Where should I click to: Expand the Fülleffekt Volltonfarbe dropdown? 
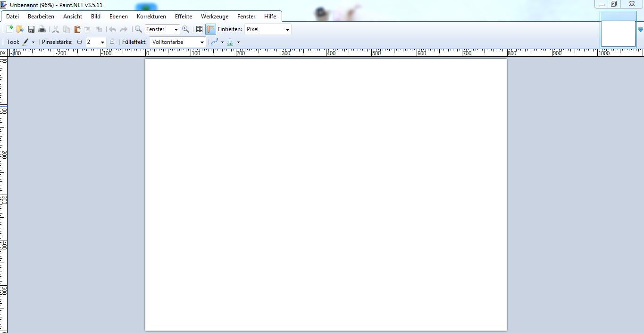(x=202, y=42)
